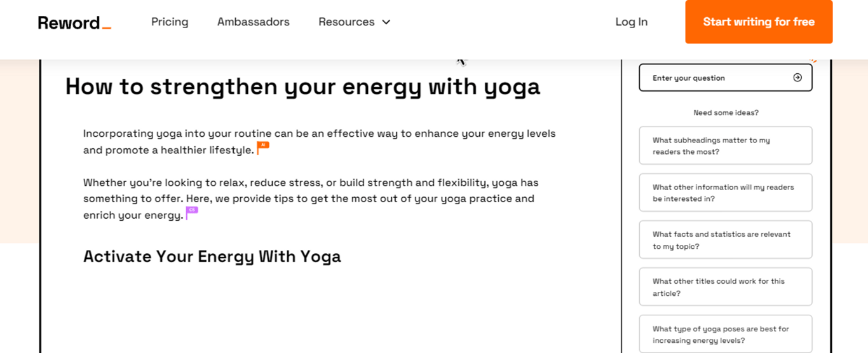Screen dimensions: 868x353
Task: Submit question with the arrow icon
Action: pos(797,78)
